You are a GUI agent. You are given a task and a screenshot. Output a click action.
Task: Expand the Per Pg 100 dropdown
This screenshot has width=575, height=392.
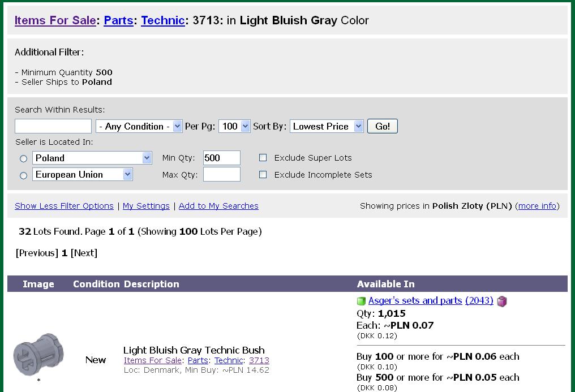point(234,126)
